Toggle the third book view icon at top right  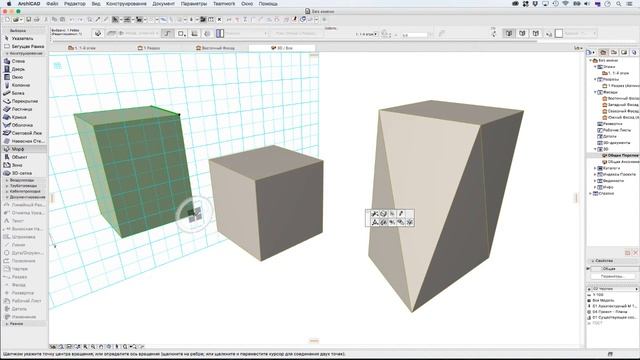pyautogui.click(x=536, y=33)
